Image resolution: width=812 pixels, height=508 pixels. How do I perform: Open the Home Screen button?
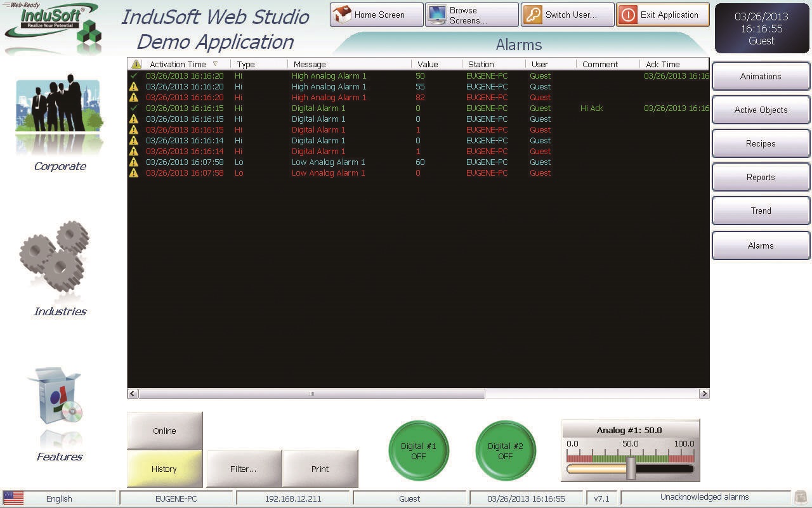pyautogui.click(x=377, y=15)
